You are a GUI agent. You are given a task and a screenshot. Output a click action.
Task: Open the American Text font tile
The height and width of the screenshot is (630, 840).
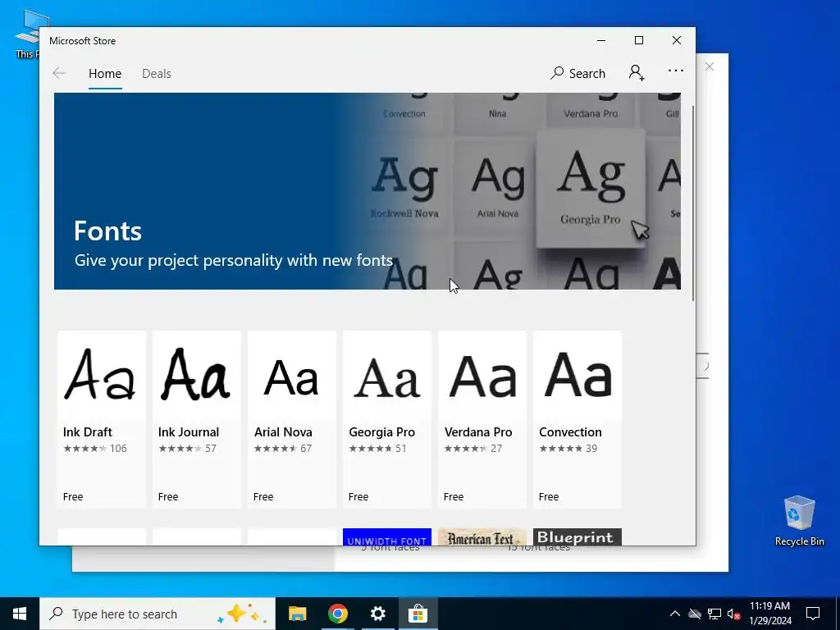pos(482,536)
